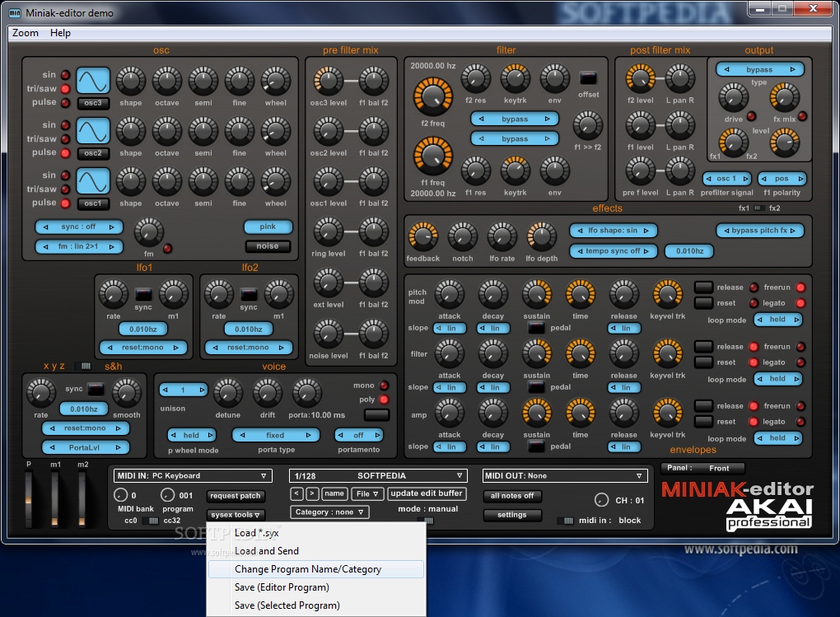Click the fm amount knob
The height and width of the screenshot is (617, 840).
[x=148, y=232]
